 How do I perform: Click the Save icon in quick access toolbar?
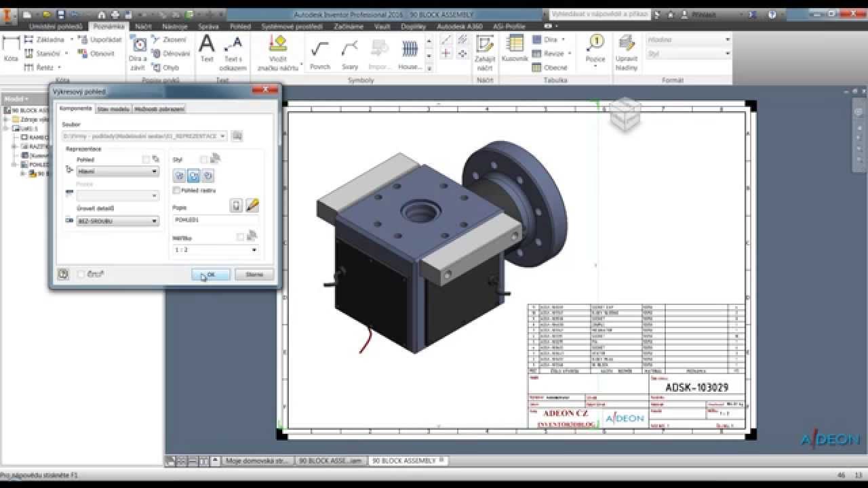[61, 14]
